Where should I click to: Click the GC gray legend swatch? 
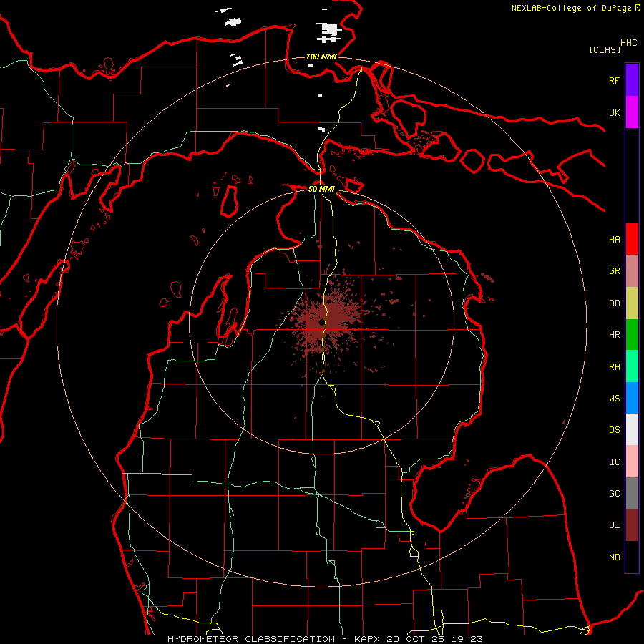tap(632, 493)
